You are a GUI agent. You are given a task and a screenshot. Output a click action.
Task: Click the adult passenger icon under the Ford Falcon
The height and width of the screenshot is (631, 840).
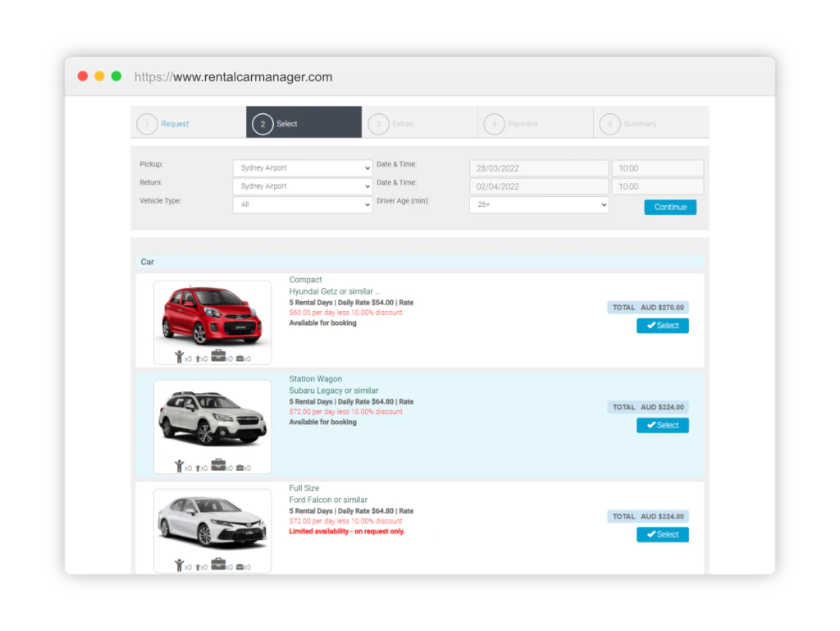(x=180, y=564)
